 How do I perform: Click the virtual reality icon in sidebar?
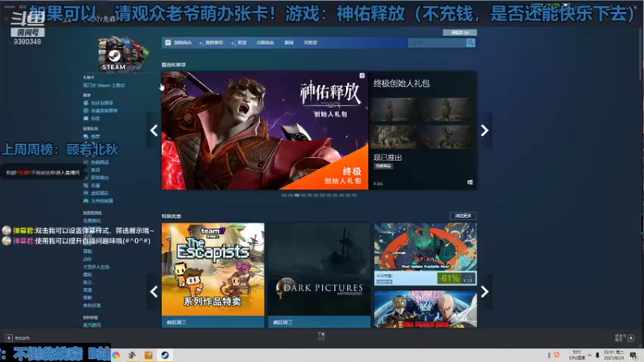tap(85, 193)
